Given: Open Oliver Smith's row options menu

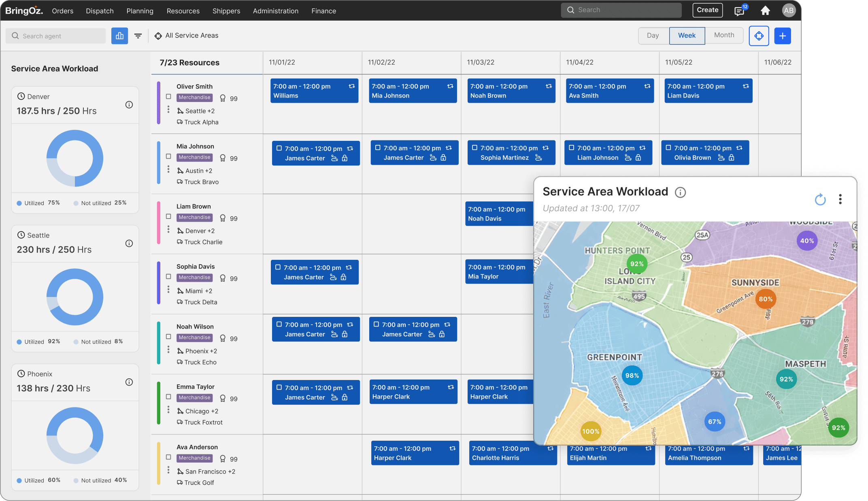Looking at the screenshot, I should (x=168, y=109).
